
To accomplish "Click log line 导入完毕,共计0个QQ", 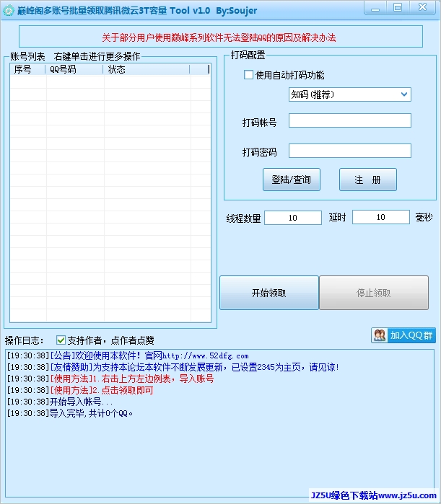I will [70, 413].
